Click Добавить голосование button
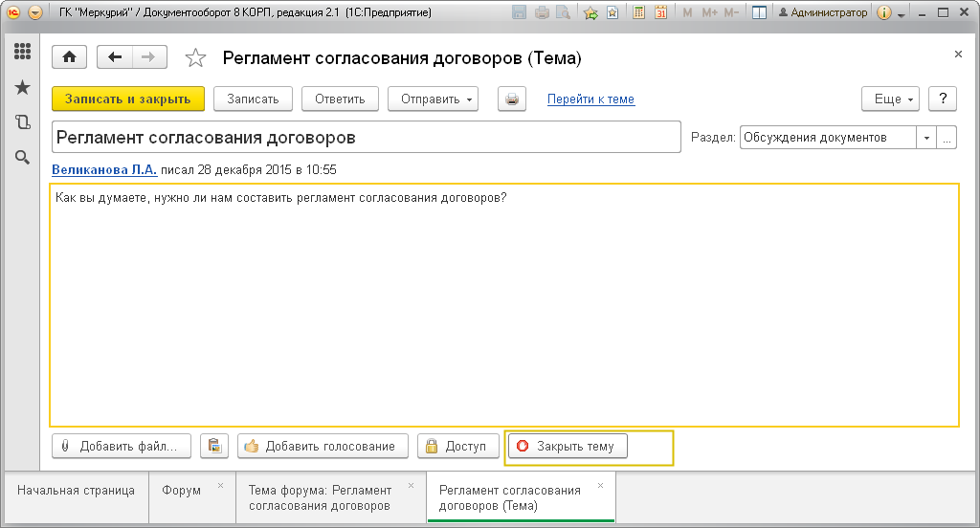This screenshot has width=980, height=528. pos(323,446)
